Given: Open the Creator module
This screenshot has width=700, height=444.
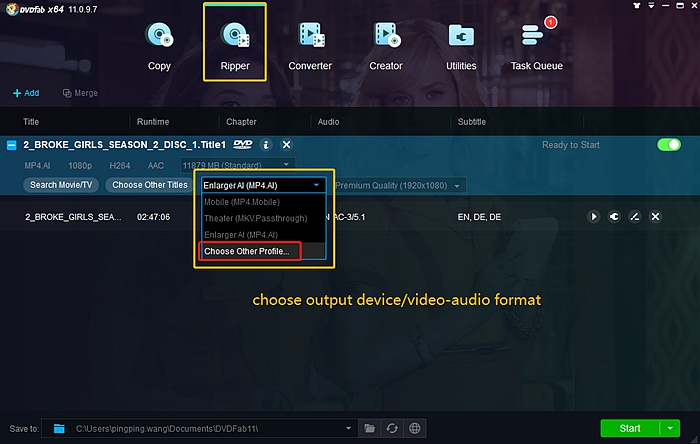Looking at the screenshot, I should tap(386, 46).
